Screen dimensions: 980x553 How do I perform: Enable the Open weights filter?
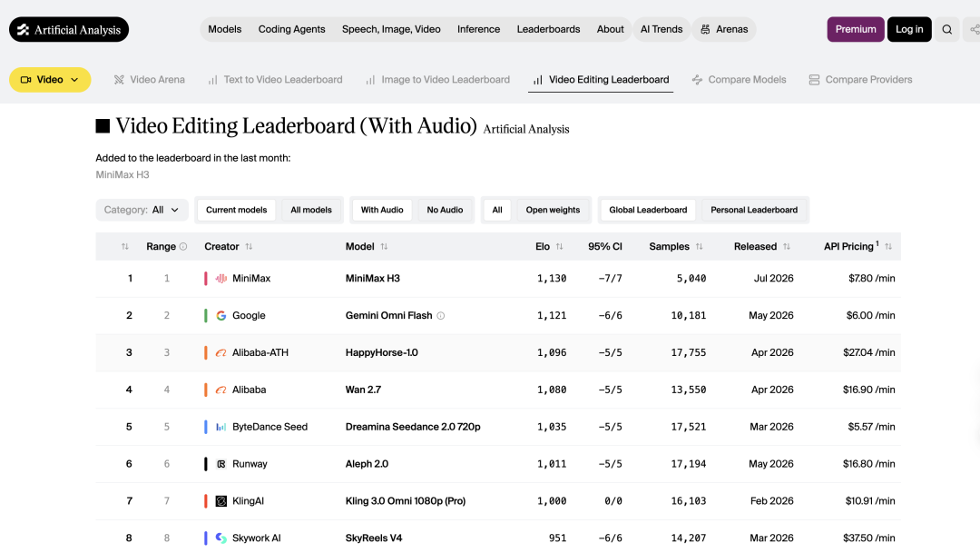[x=553, y=210]
